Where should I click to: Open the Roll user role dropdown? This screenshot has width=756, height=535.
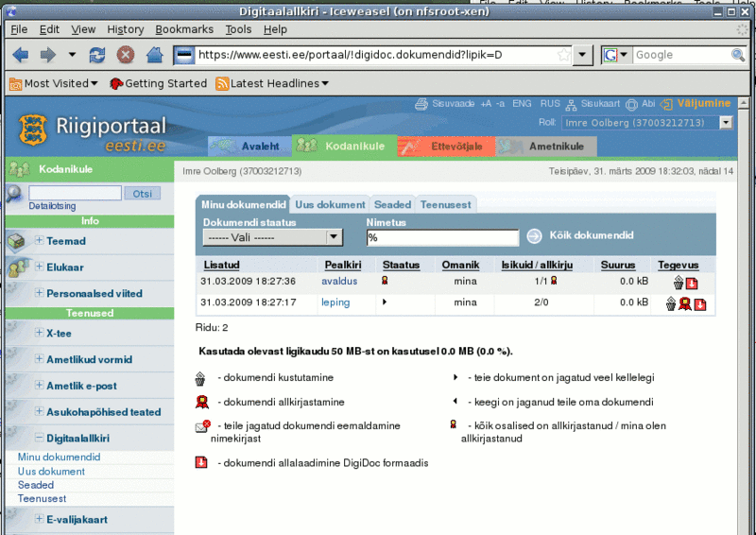point(726,123)
